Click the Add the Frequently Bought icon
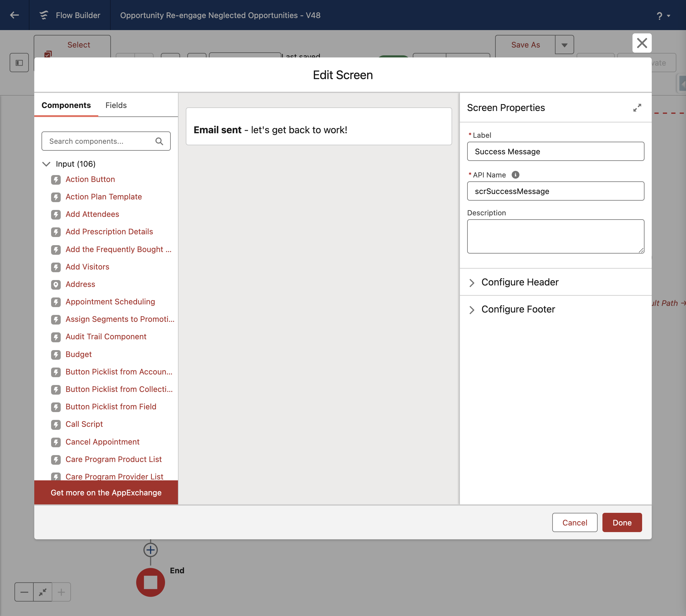The width and height of the screenshot is (686, 616). [56, 250]
